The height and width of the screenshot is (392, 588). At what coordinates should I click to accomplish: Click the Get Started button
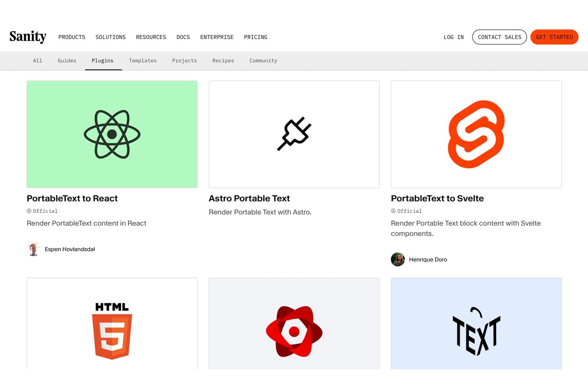(554, 37)
